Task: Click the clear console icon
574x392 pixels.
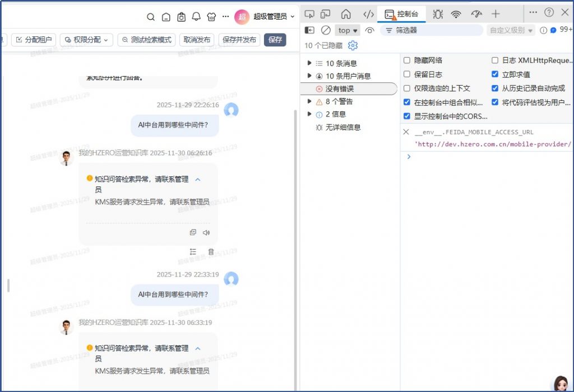Action: pyautogui.click(x=326, y=30)
